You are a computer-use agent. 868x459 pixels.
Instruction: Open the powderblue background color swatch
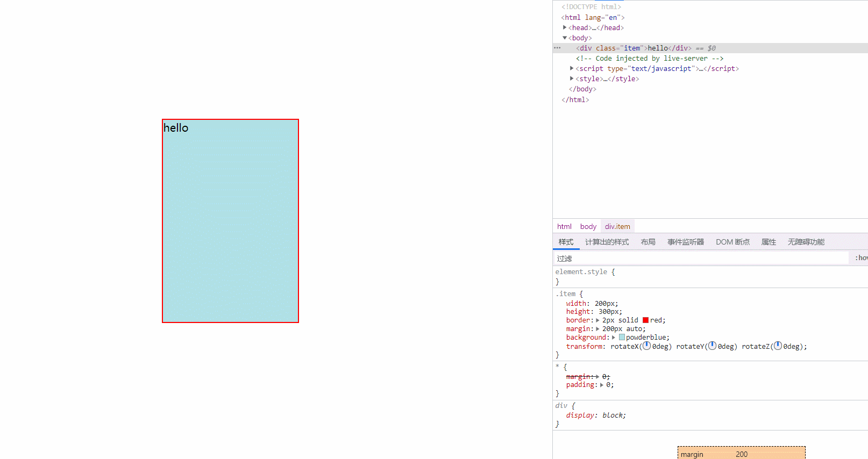point(622,338)
